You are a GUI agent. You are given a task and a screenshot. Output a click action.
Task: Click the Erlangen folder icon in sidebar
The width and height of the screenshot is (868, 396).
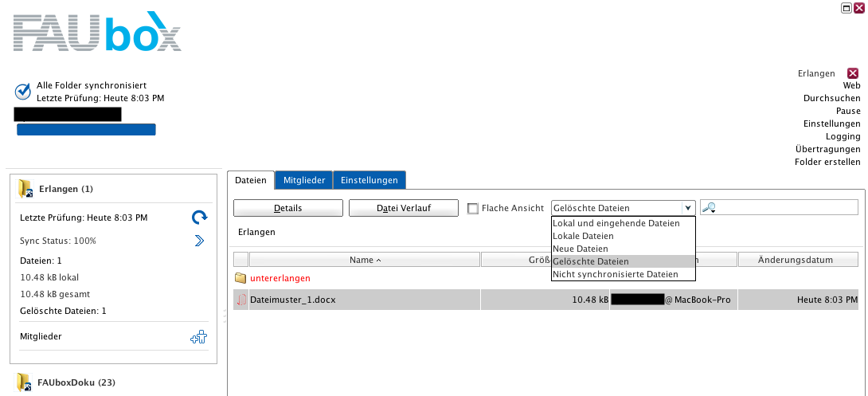point(25,189)
